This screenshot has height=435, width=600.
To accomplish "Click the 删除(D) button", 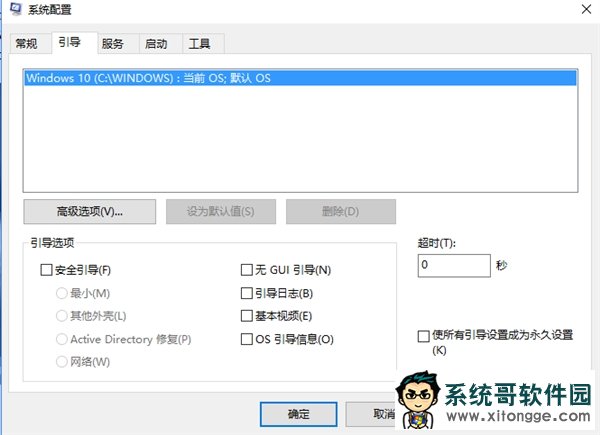I will click(x=341, y=211).
